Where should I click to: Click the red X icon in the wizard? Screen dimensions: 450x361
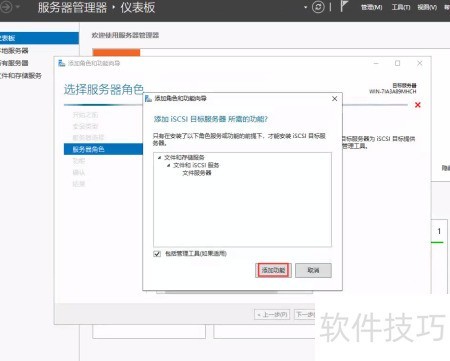coord(418,105)
